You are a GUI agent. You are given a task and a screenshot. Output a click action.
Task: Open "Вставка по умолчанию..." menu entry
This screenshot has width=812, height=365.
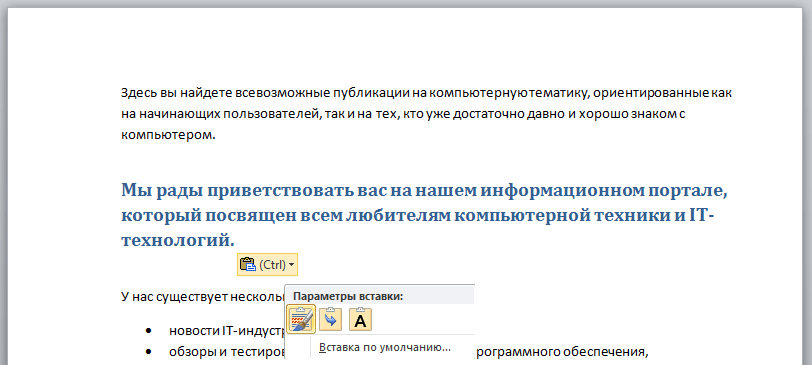click(x=385, y=347)
